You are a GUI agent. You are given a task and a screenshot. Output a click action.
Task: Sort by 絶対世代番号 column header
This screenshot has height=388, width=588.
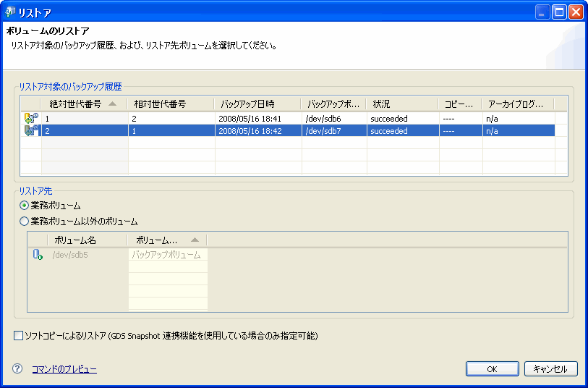(84, 104)
